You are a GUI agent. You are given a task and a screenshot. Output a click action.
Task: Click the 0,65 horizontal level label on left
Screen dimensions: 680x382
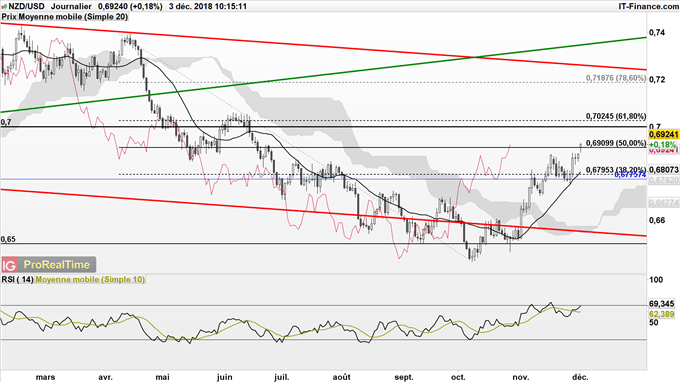(8, 239)
